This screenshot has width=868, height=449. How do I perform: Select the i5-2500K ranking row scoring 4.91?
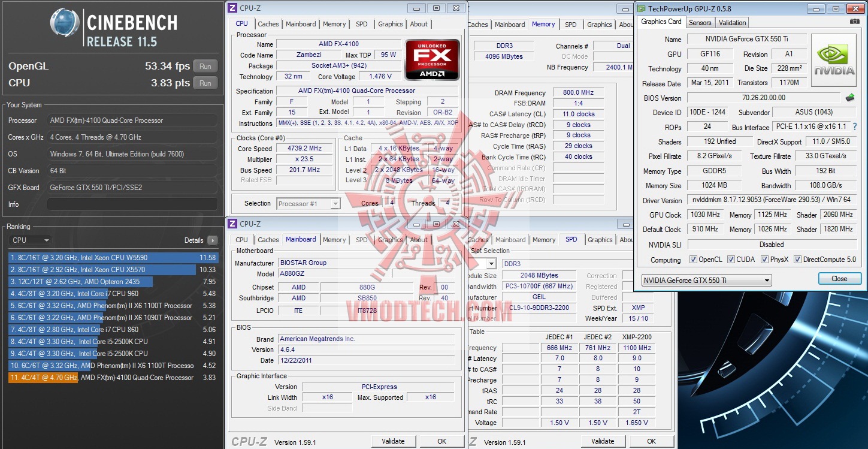[x=113, y=342]
